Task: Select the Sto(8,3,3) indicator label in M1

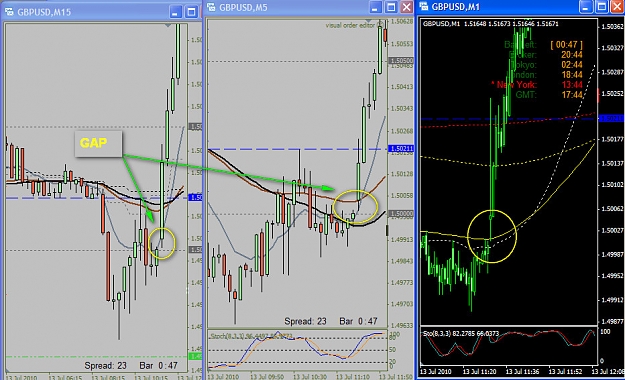Action: click(461, 333)
